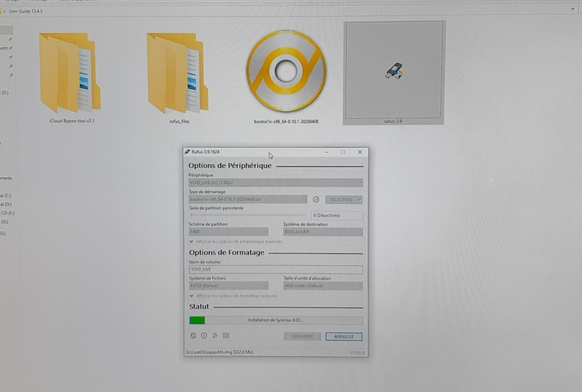Open the Système de fichiers FAT32 dropdown
This screenshot has width=582, height=392.
pos(229,286)
